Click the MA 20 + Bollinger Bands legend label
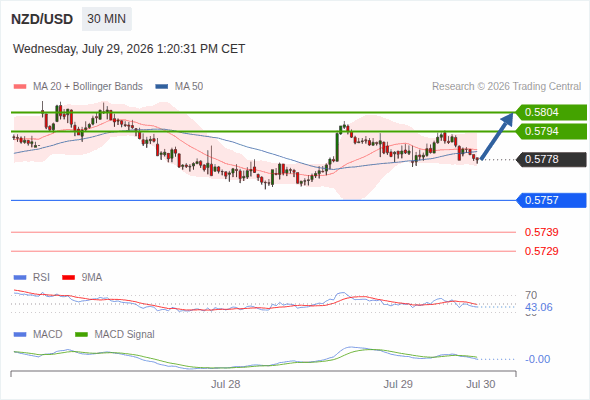590x400 pixels. tap(88, 87)
